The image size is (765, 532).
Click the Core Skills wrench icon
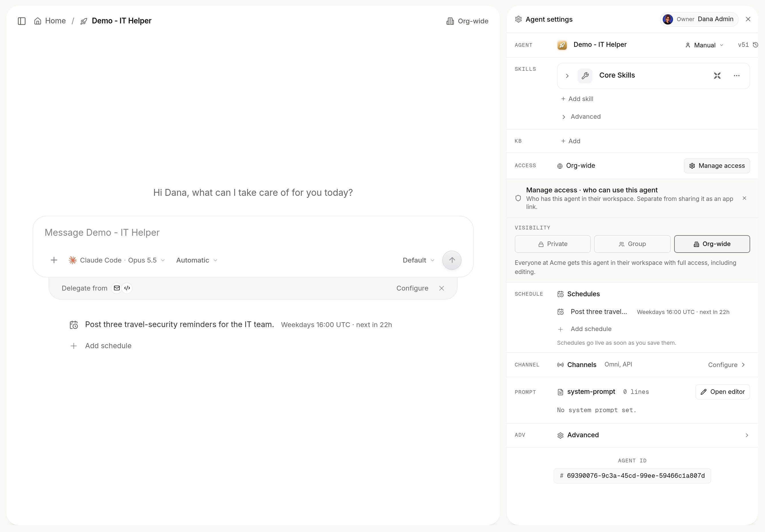pos(585,76)
